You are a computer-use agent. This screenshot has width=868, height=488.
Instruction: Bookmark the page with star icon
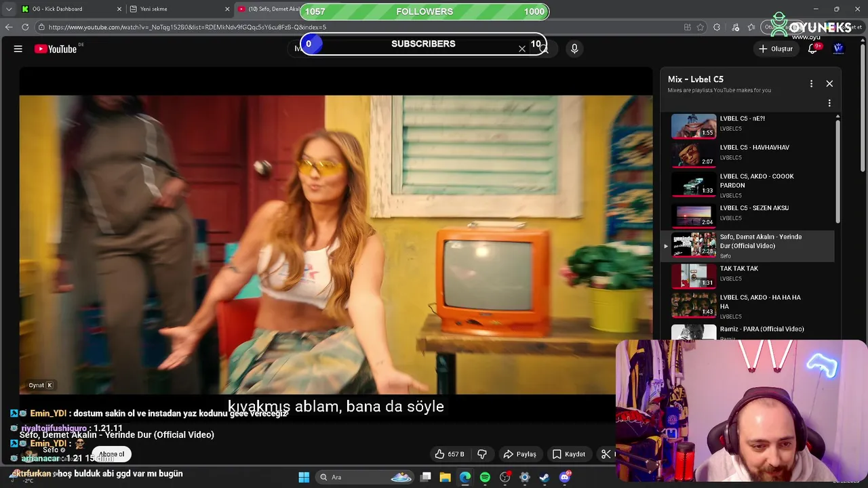(x=701, y=27)
